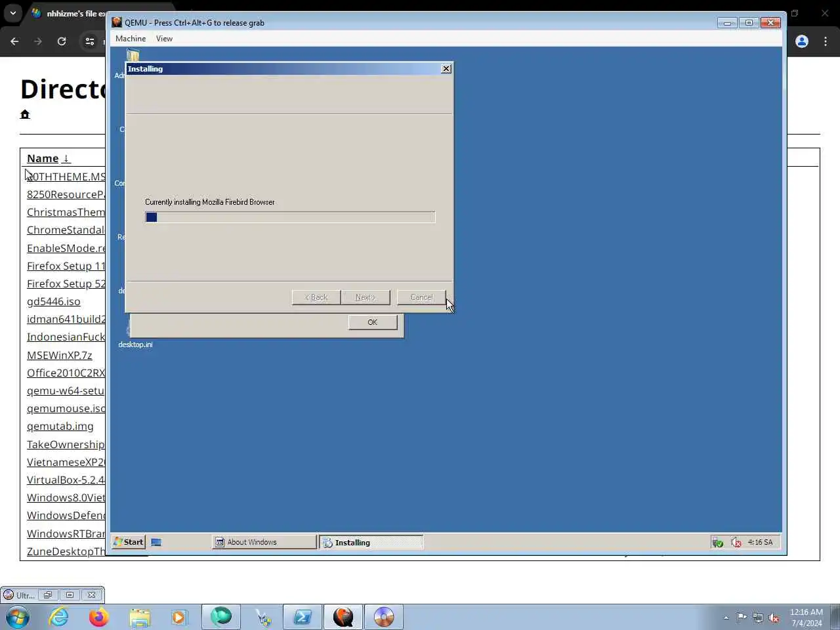Viewport: 840px width, 630px height.
Task: Open the TakeOwnership file link
Action: click(66, 444)
